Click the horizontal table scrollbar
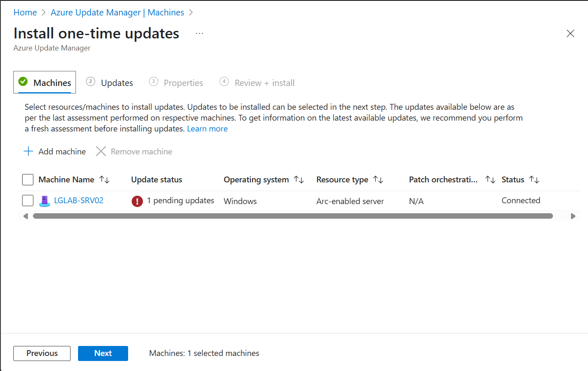 click(x=293, y=216)
